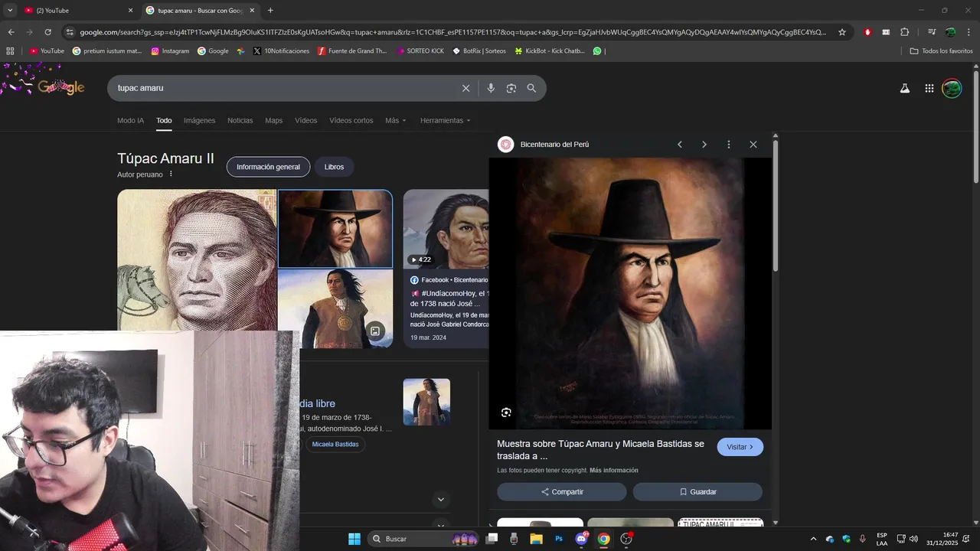Click the Visitar button
The height and width of the screenshot is (551, 980).
[x=740, y=447]
